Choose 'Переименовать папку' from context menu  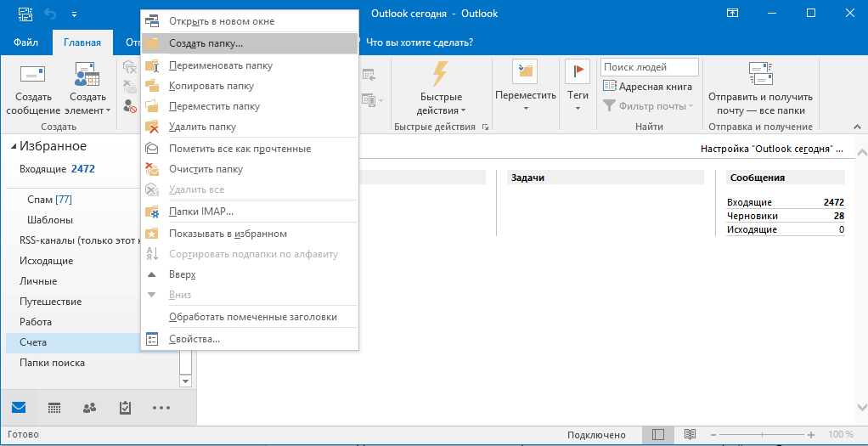click(x=220, y=65)
